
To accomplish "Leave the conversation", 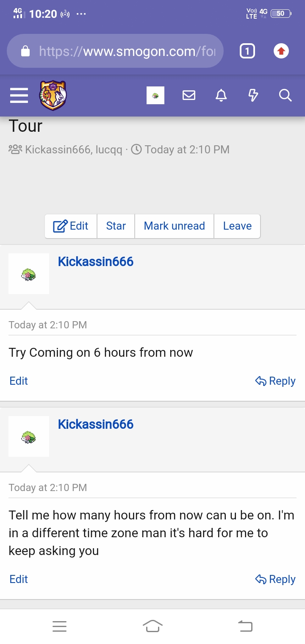I will [237, 226].
